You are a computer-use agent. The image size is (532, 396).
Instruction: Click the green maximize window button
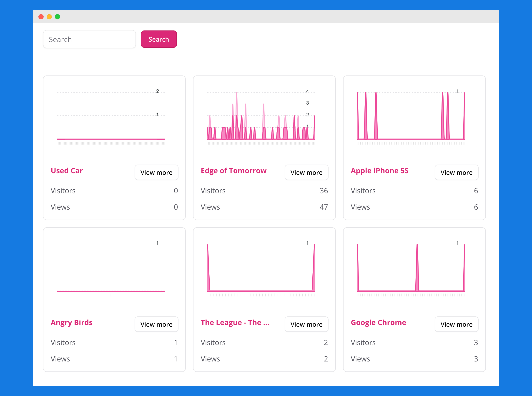[x=58, y=17]
